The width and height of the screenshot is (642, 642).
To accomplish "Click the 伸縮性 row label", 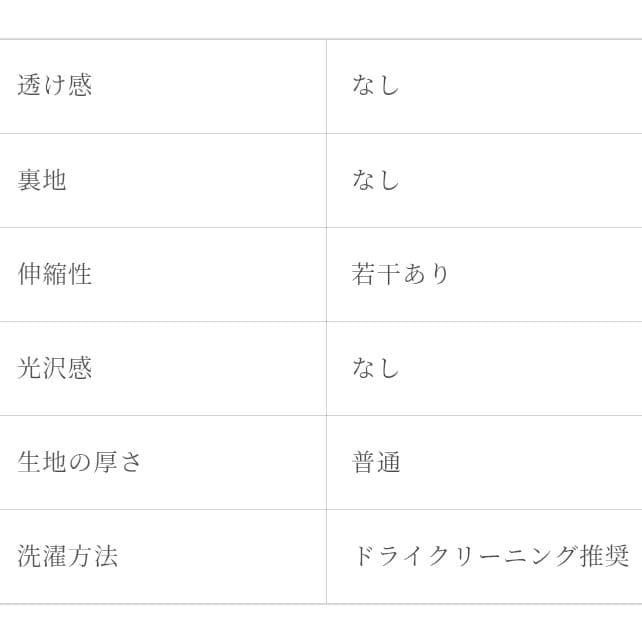I will 55,274.
